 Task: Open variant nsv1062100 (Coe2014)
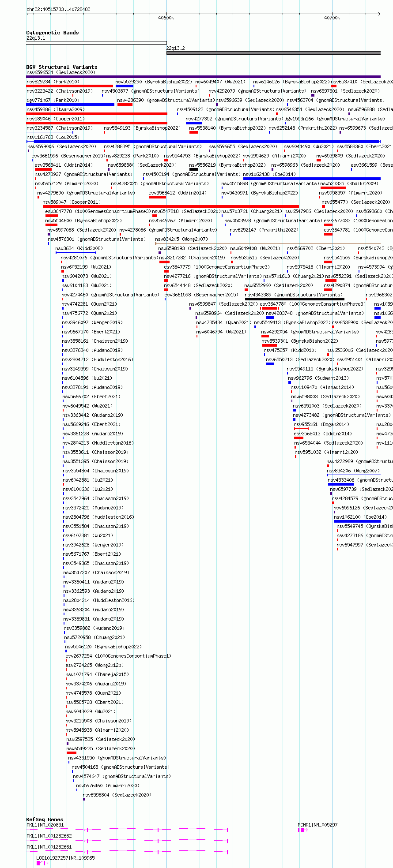pyautogui.click(x=360, y=517)
